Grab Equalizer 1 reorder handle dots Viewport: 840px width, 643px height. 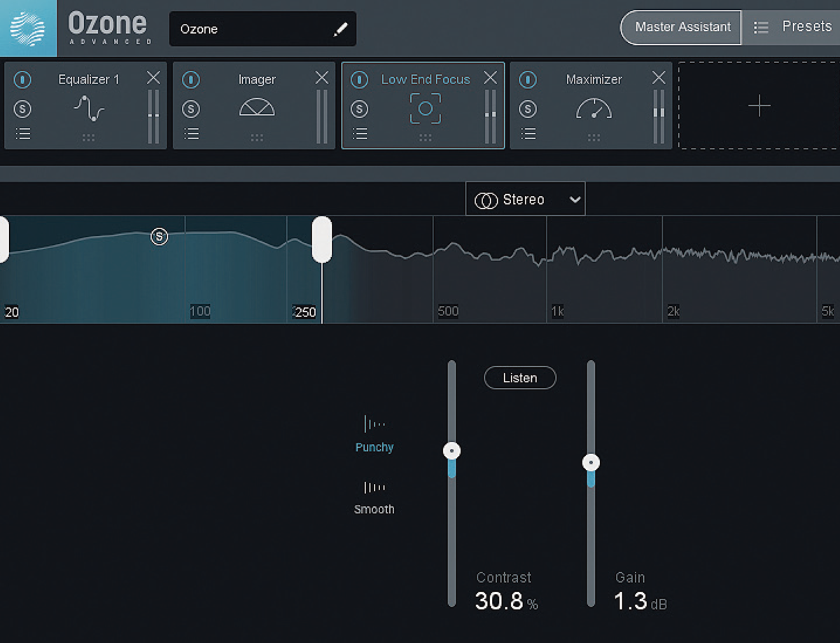(x=88, y=138)
